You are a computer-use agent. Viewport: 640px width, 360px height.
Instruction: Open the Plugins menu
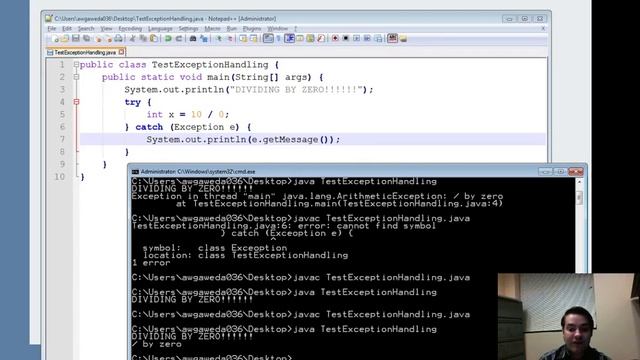tap(252, 29)
